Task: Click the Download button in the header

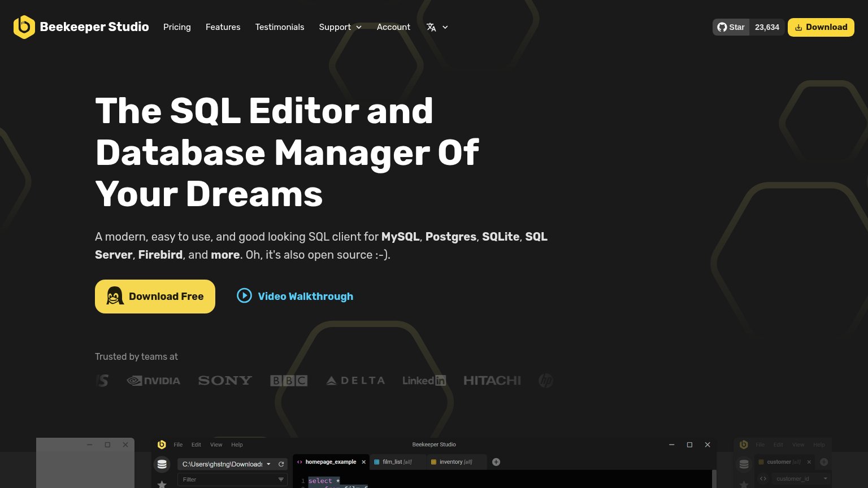Action: click(x=821, y=27)
